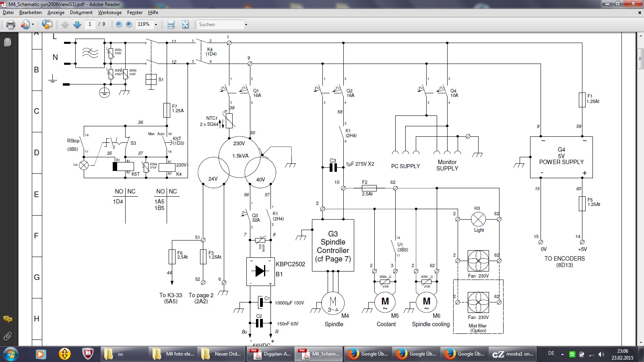Switch to the 'zu' folder taskbar window

[x=124, y=354]
